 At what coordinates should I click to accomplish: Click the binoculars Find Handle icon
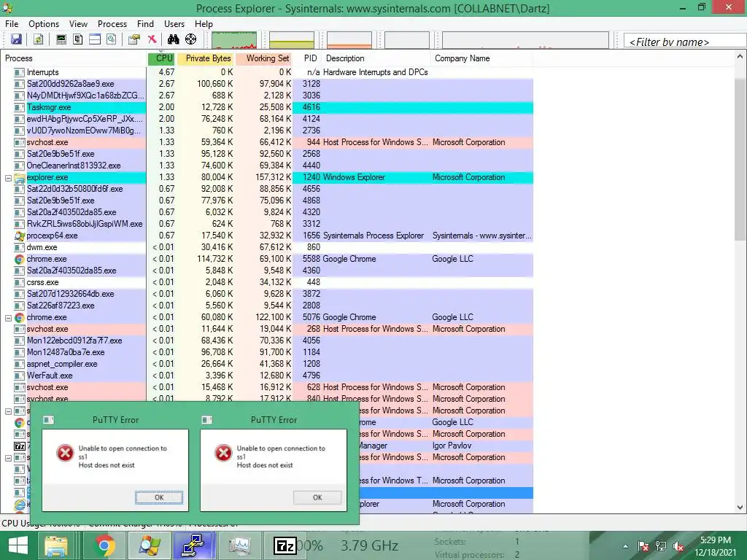pos(174,39)
